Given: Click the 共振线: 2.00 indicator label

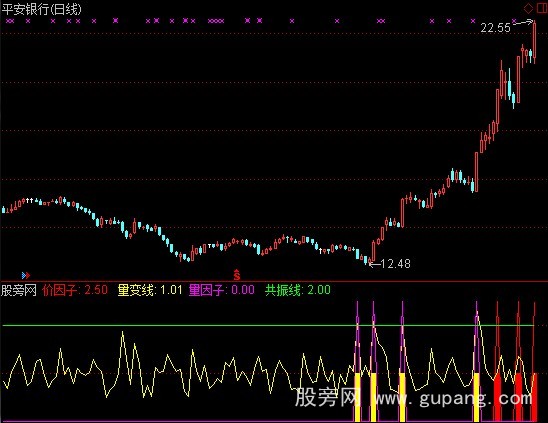Looking at the screenshot, I should pos(297,290).
